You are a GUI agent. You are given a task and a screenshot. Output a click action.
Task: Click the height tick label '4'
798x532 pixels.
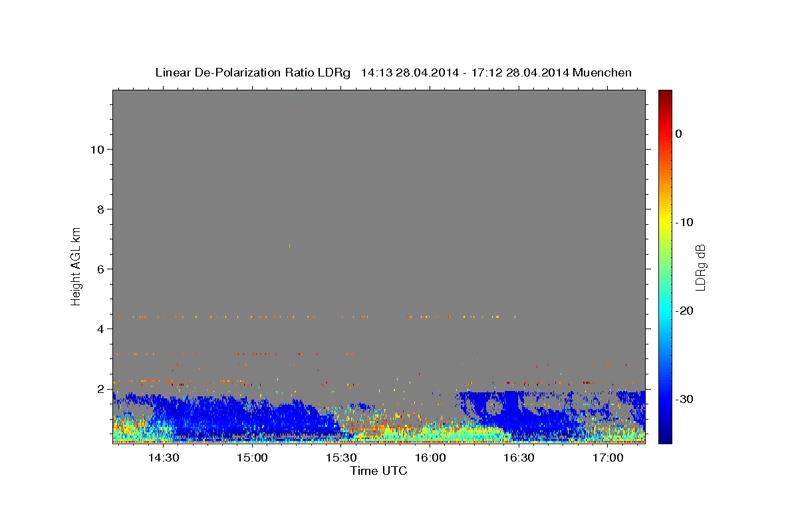tap(100, 329)
